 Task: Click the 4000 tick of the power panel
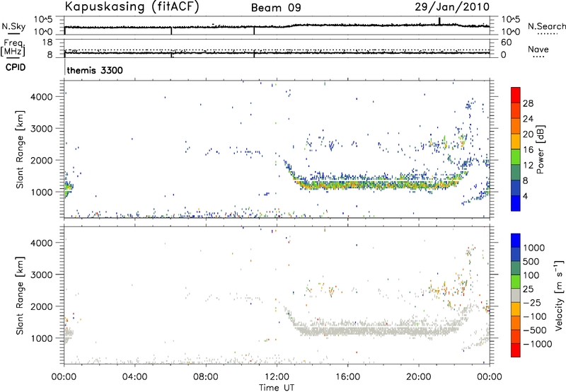pyautogui.click(x=42, y=97)
